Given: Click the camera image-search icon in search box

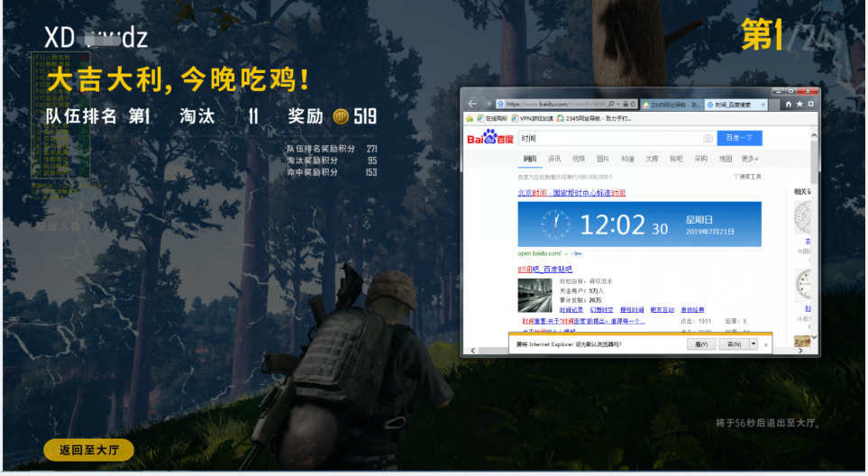Looking at the screenshot, I should [708, 138].
